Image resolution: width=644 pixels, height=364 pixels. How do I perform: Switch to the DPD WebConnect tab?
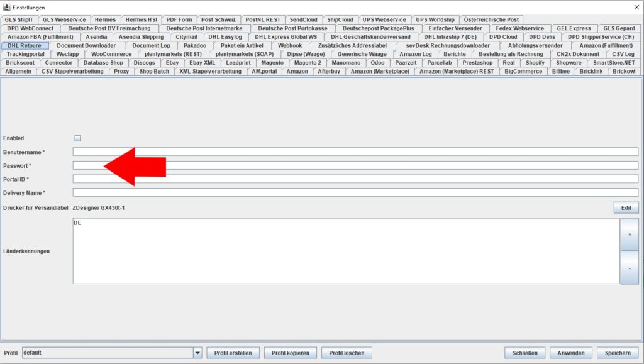[x=30, y=28]
